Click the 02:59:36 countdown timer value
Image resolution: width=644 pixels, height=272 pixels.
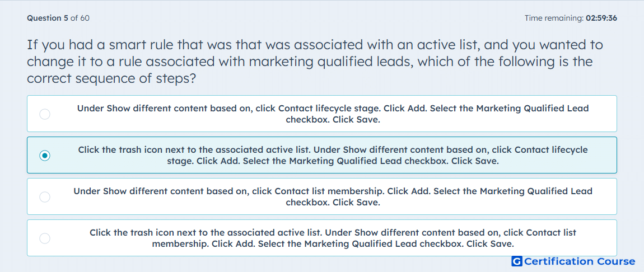click(601, 18)
